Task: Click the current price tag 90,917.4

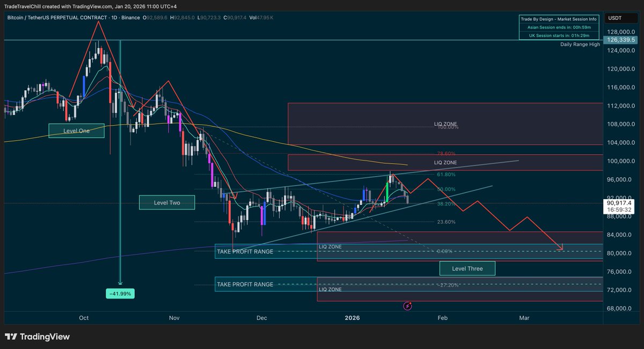Action: click(620, 203)
